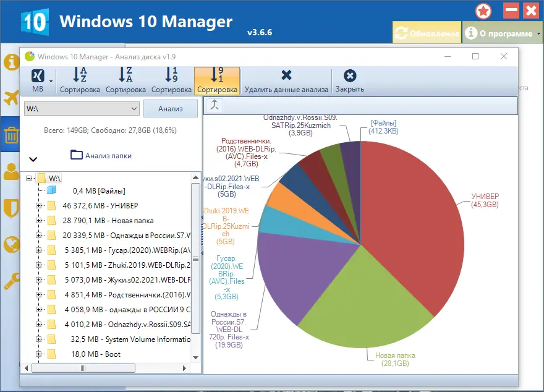Click the blue [Файлы] files icon

point(52,190)
